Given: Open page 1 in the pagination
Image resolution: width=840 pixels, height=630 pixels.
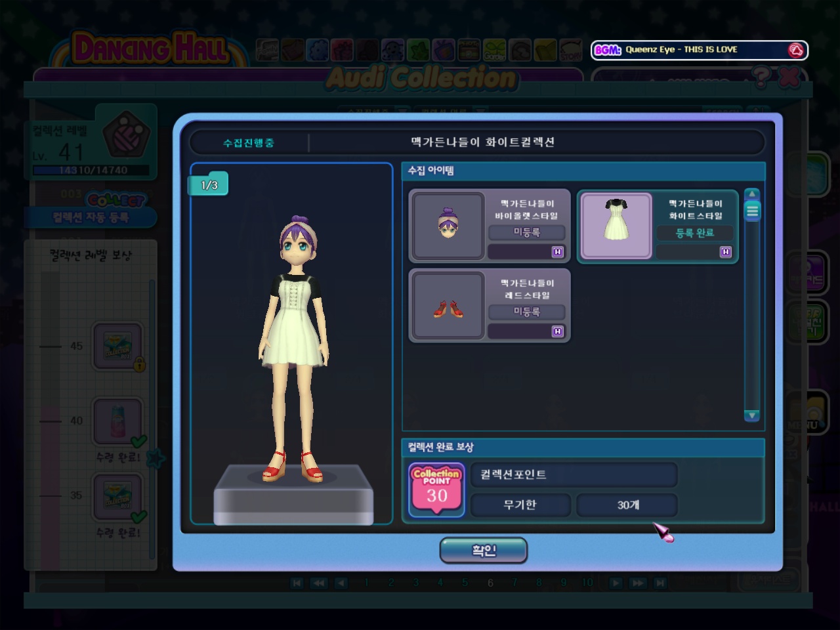Looking at the screenshot, I should pyautogui.click(x=366, y=583).
